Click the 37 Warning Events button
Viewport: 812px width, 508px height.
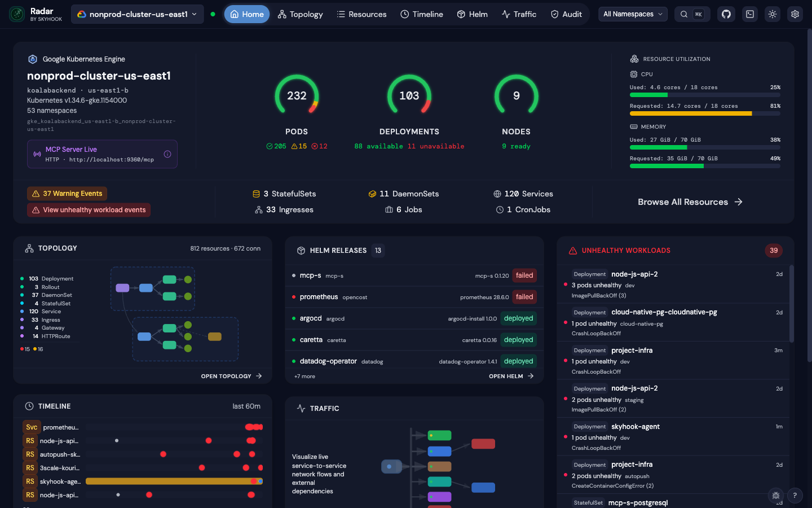coord(67,194)
